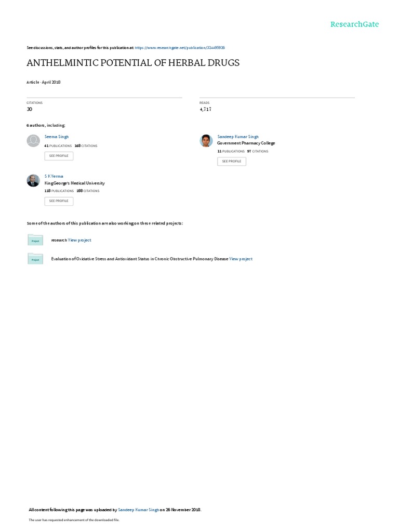Click SEE PROFILE under Government Pharmacy College
This screenshot has width=399, height=532.
tap(232, 161)
